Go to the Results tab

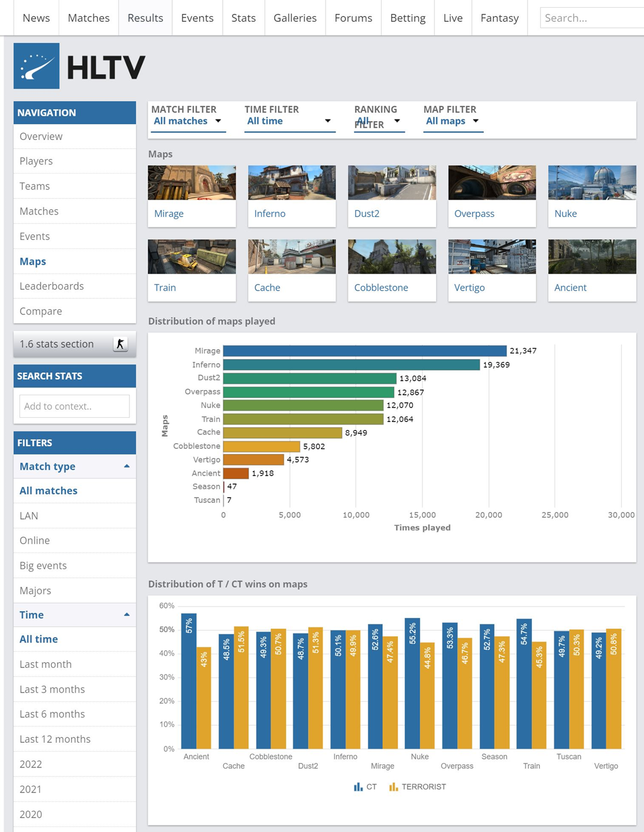[145, 18]
